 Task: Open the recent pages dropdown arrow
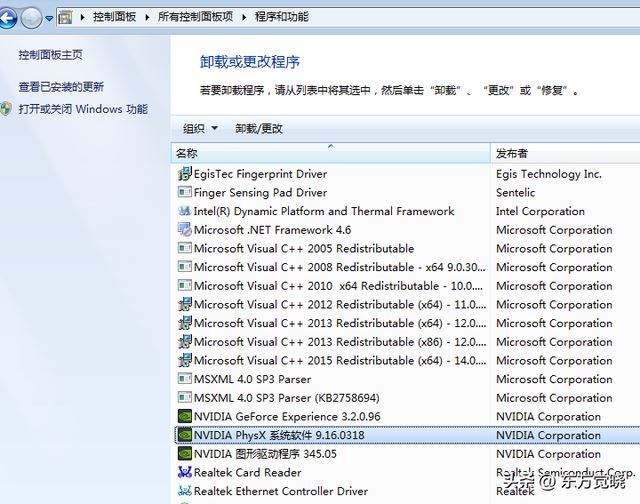(49, 18)
